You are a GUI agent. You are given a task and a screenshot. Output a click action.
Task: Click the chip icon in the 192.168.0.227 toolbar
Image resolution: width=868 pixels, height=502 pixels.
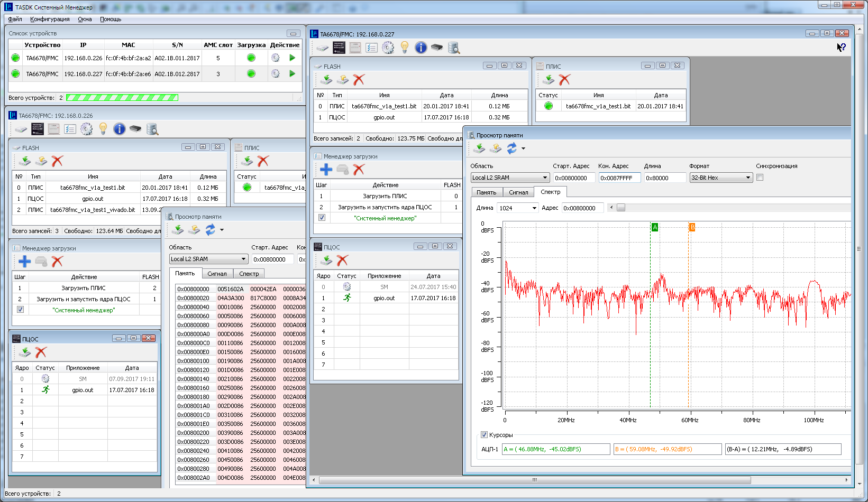pyautogui.click(x=436, y=48)
